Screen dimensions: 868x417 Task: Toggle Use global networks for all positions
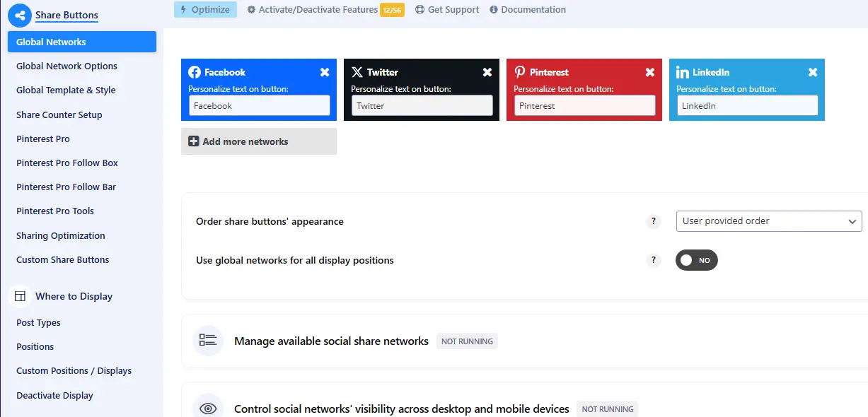(697, 260)
